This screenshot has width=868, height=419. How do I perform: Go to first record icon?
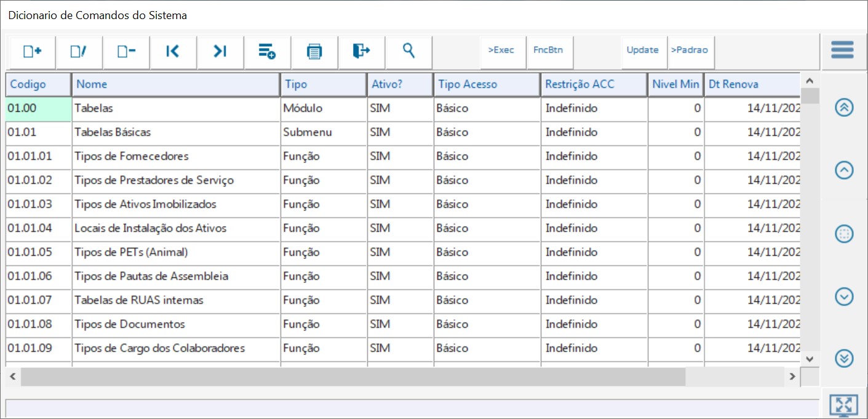173,52
